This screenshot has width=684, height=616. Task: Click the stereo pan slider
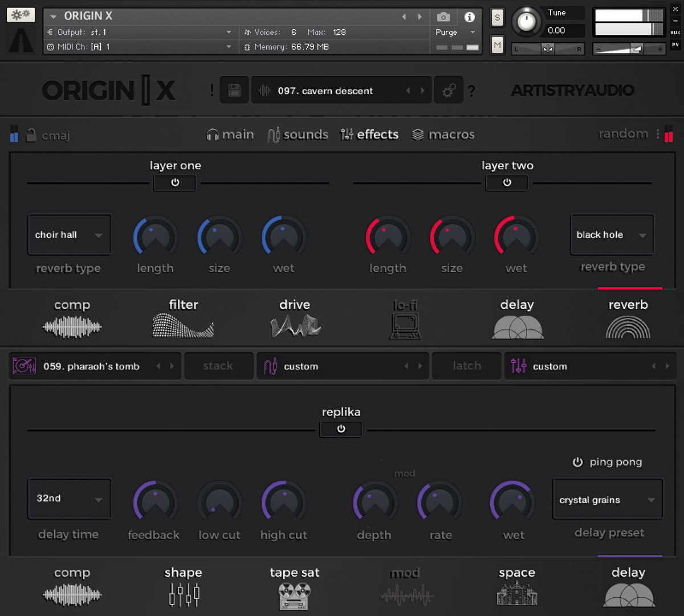click(548, 49)
